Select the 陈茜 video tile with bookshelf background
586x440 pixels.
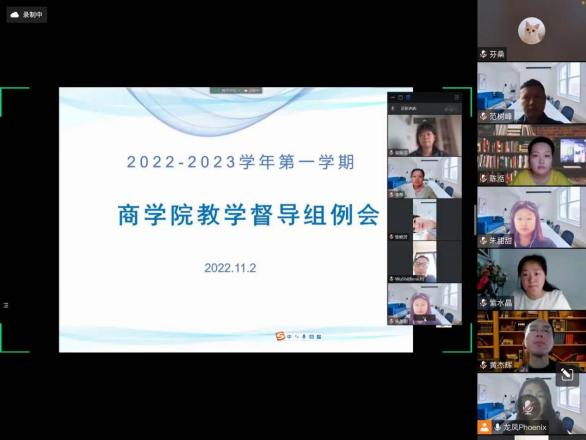click(x=531, y=155)
